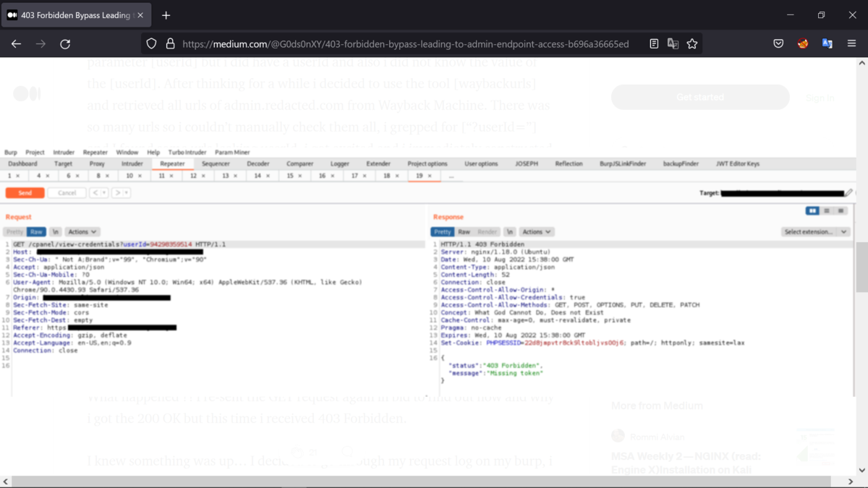Click the Send button
The image size is (868, 488).
click(x=25, y=192)
